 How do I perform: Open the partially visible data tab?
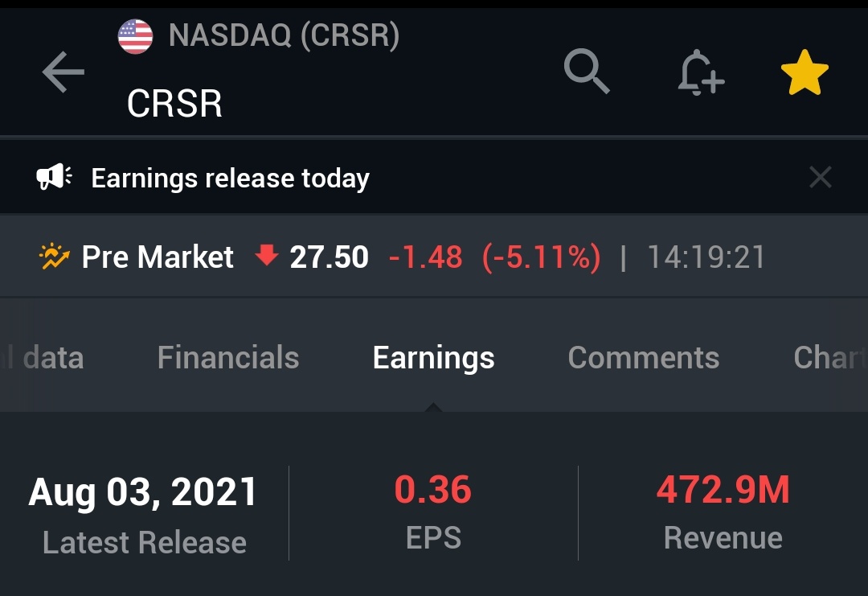(48, 358)
